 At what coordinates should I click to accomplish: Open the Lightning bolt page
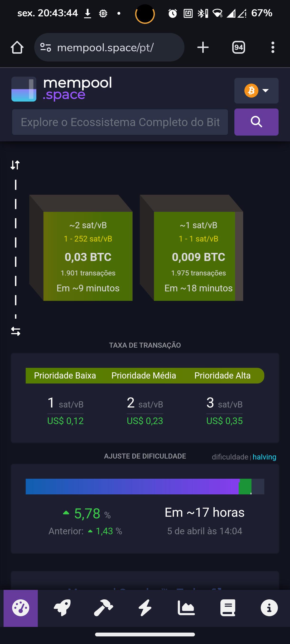(x=145, y=608)
